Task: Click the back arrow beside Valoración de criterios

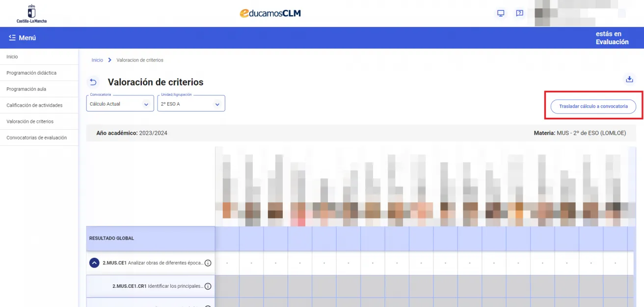Action: (x=93, y=82)
